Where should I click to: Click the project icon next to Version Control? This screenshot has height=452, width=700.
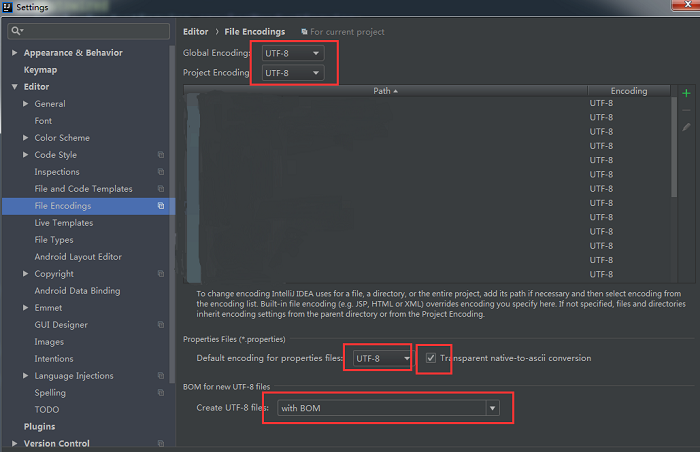coord(161,443)
